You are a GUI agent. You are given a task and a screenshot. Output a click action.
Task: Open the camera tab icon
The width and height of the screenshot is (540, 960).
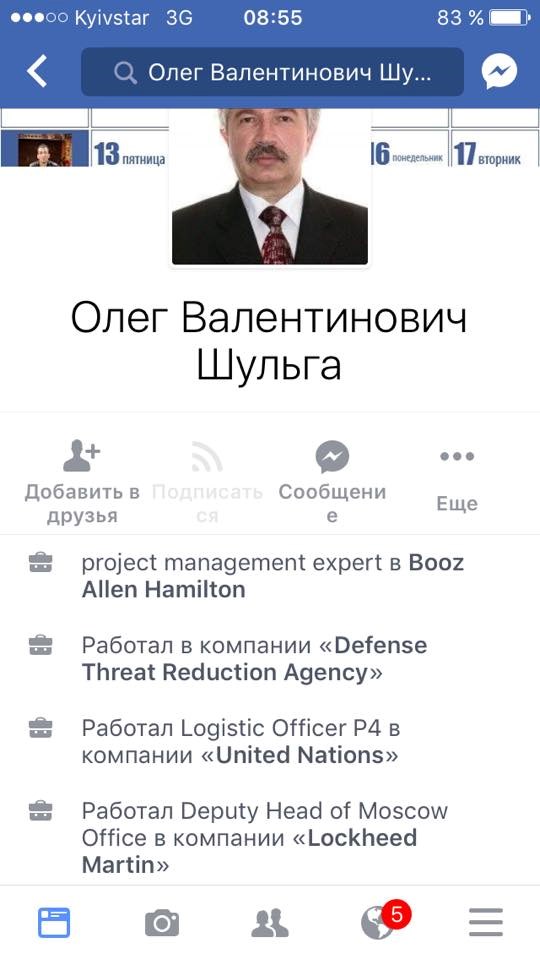(162, 923)
